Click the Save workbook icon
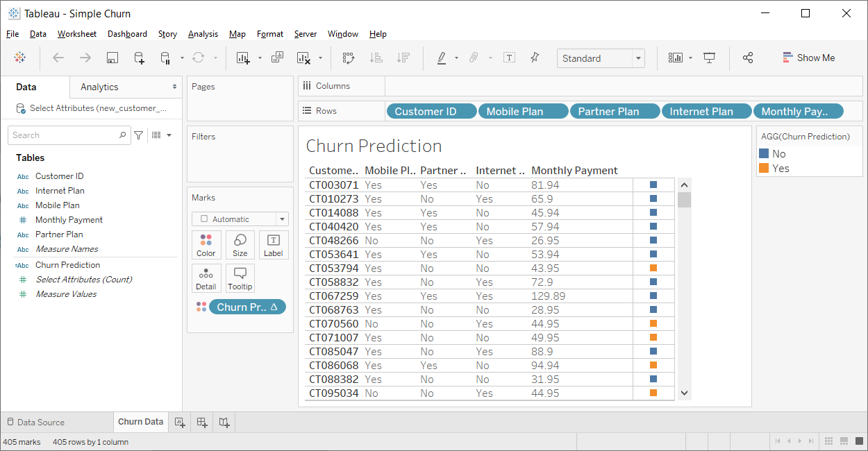Image resolution: width=868 pixels, height=451 pixels. (x=112, y=58)
